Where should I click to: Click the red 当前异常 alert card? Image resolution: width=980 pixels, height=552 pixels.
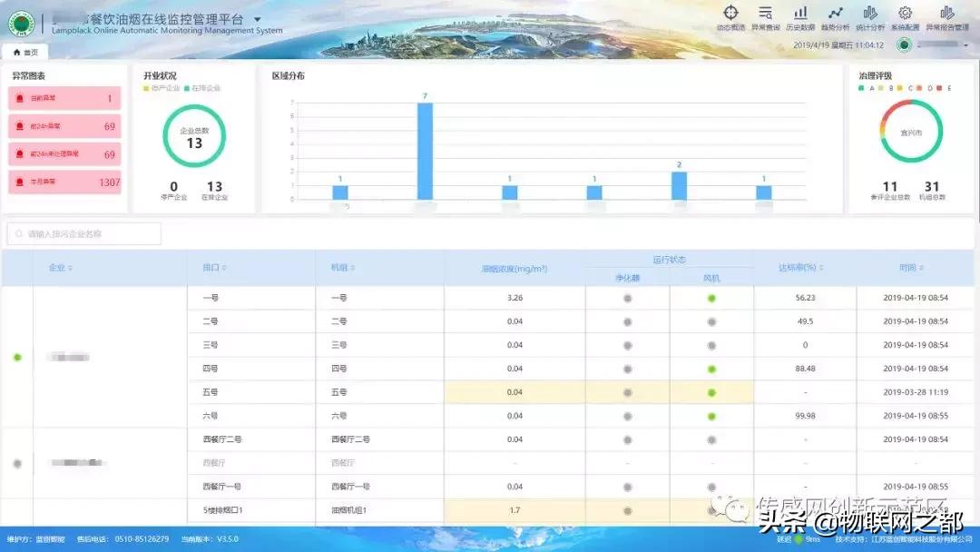[x=64, y=97]
